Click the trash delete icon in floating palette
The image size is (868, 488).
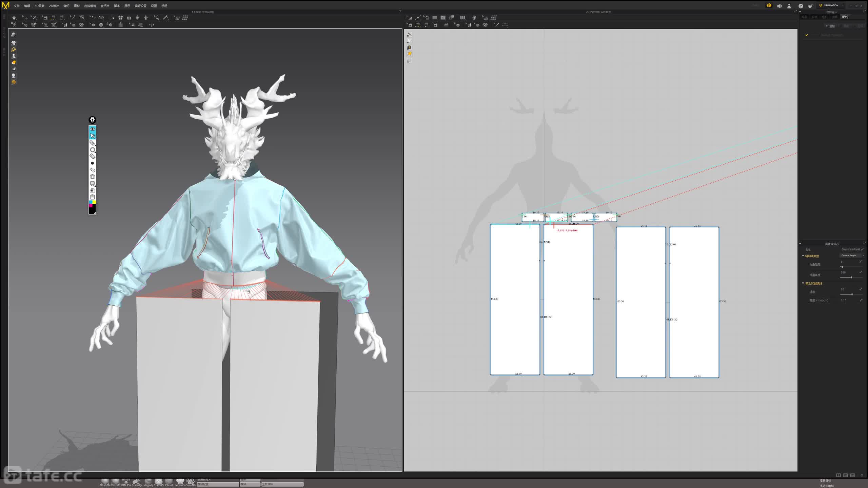click(x=92, y=177)
